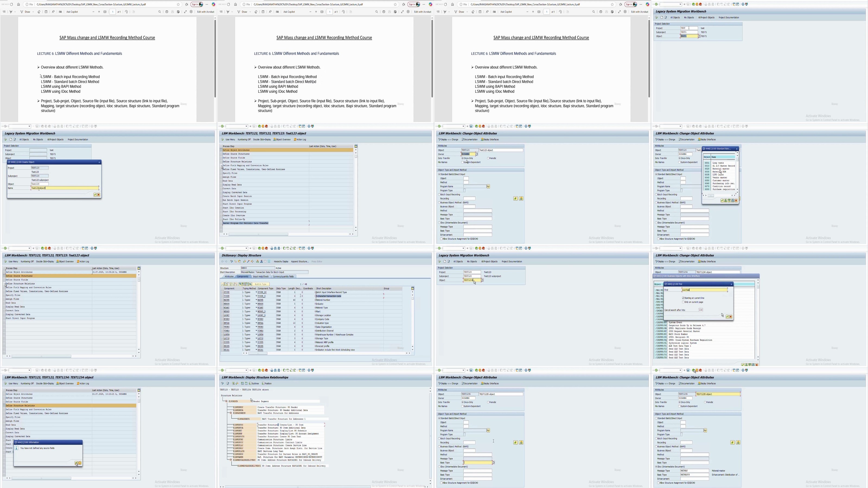Click back arrow in Dictionary Display Structure toolbar
Viewport: 868px width, 488px height.
click(x=222, y=261)
